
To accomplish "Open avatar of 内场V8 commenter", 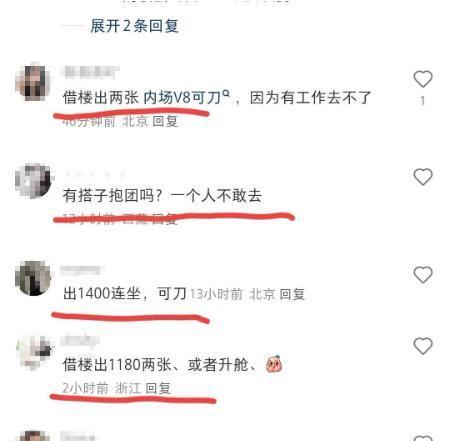I will click(33, 81).
